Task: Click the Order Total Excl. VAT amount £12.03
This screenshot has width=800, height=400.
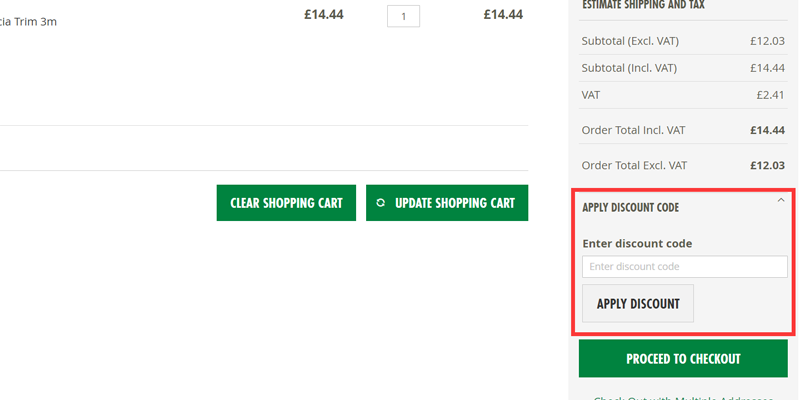Action: tap(767, 165)
